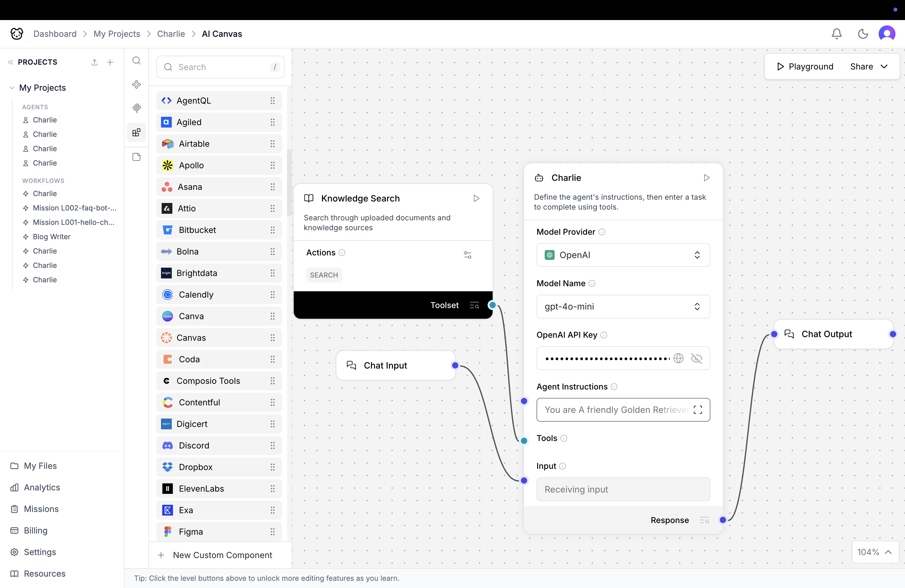This screenshot has width=905, height=588.
Task: Click the component Search field
Action: pyautogui.click(x=220, y=67)
